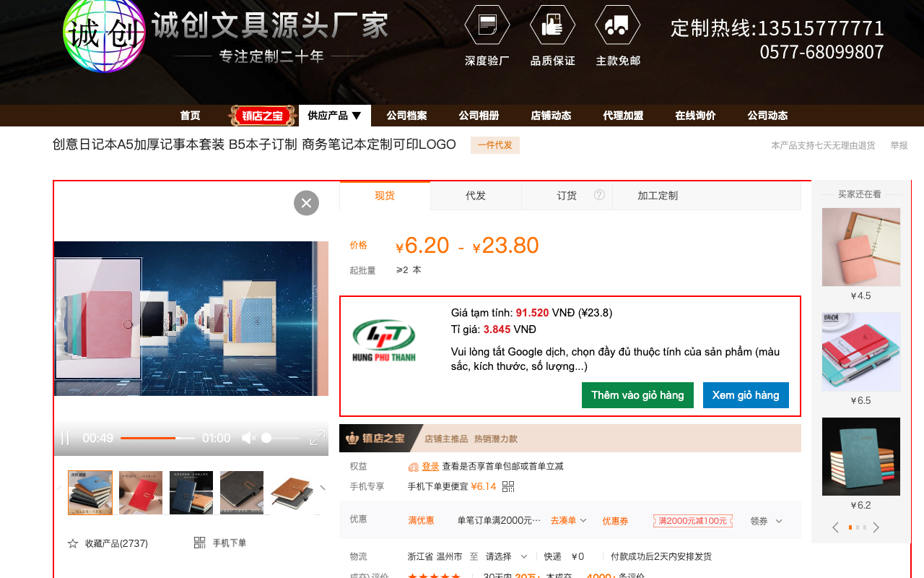
Task: Click the 优惠券 label
Action: point(616,521)
